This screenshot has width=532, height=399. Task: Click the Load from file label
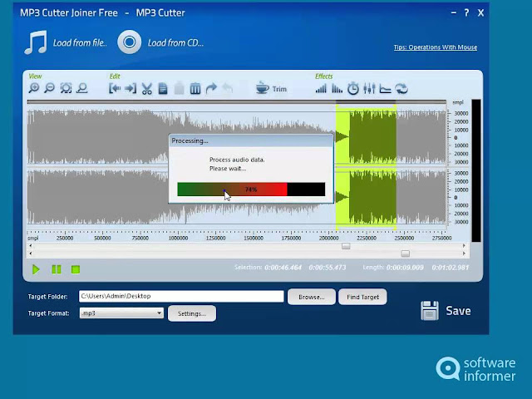tap(80, 42)
